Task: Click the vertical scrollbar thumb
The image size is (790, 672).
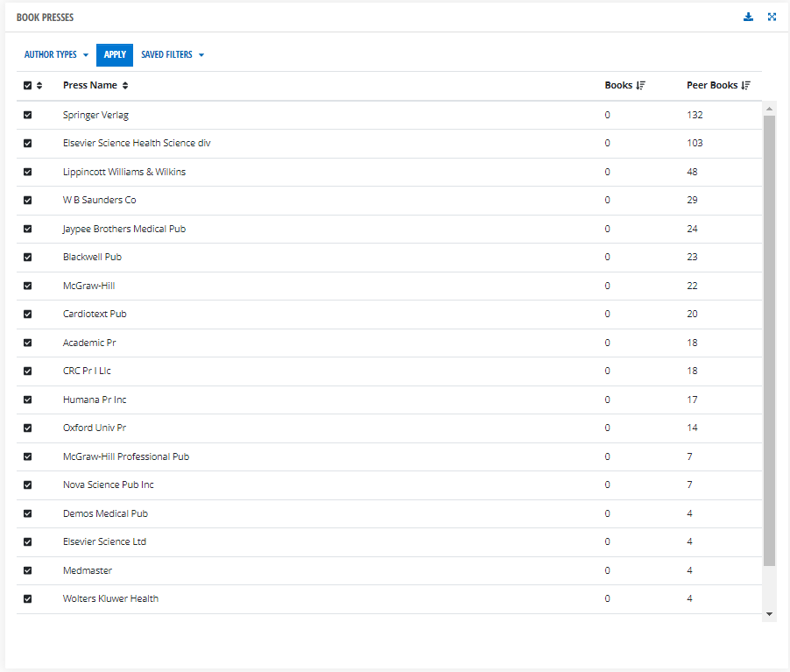Action: pos(769,341)
